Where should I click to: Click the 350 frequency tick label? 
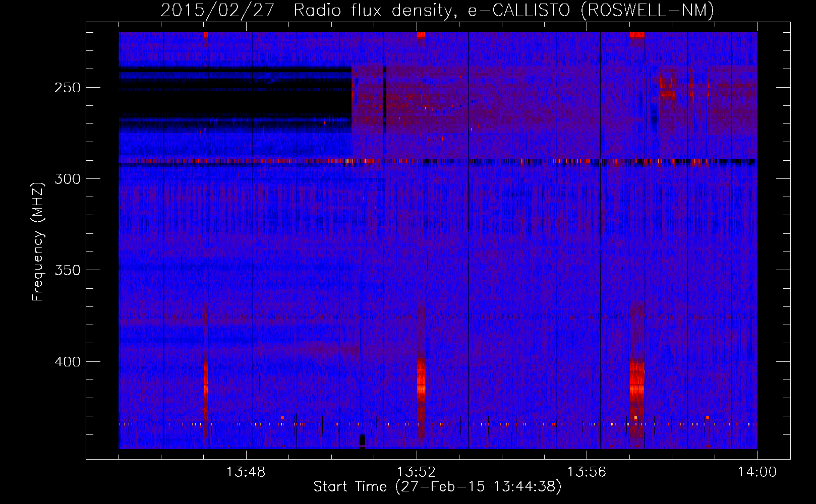pyautogui.click(x=68, y=270)
